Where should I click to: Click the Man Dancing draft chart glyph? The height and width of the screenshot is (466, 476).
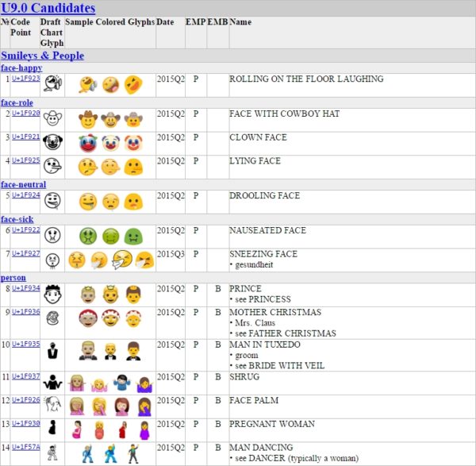(x=52, y=453)
